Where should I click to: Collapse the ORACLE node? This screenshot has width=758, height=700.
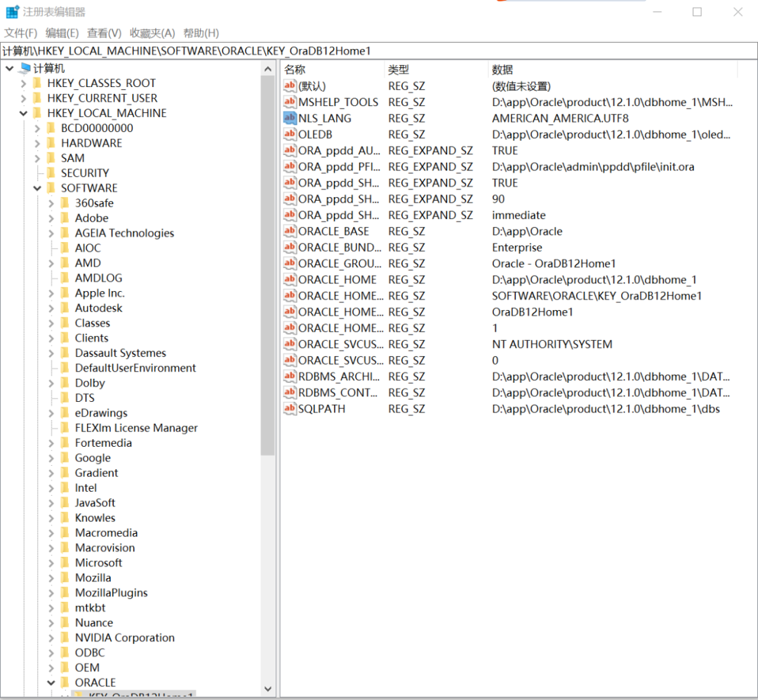tap(51, 682)
